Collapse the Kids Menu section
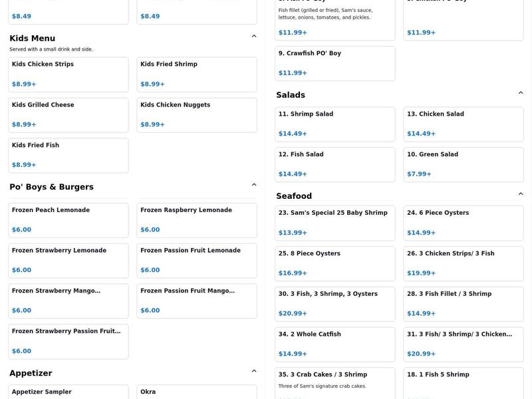 point(254,37)
